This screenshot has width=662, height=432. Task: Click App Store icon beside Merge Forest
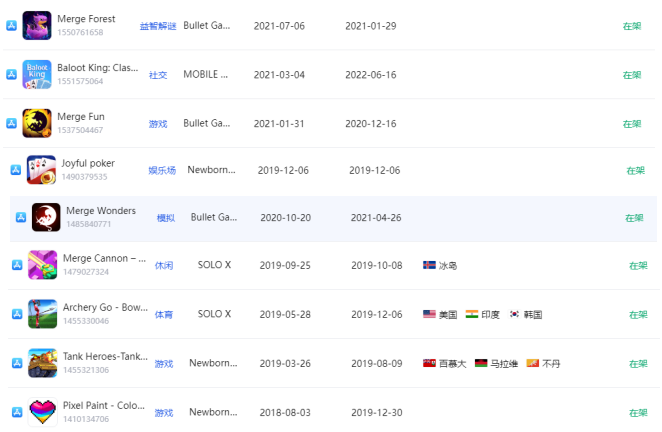click(x=11, y=25)
